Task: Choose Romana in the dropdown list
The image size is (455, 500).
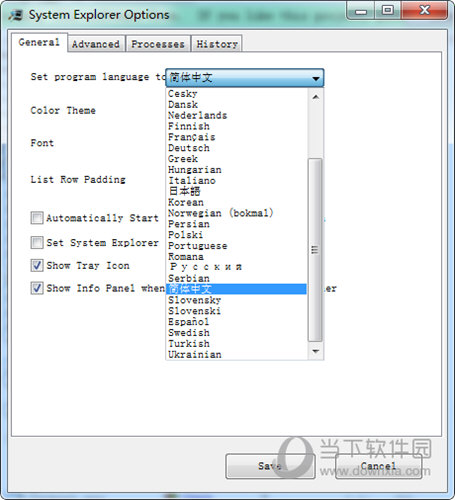Action: click(x=236, y=257)
